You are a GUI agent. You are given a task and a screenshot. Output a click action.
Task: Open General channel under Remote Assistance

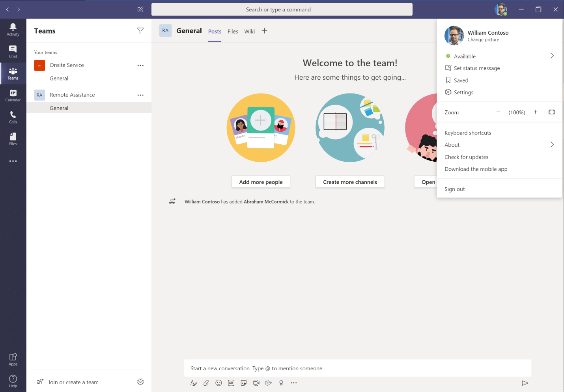click(x=89, y=108)
